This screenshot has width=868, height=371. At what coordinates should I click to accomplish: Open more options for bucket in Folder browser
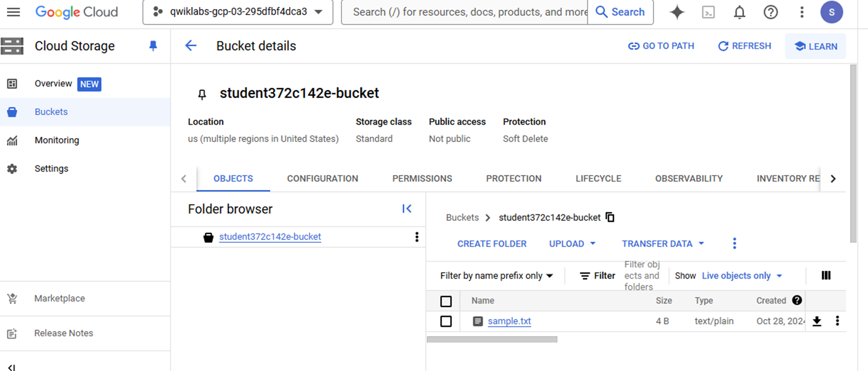point(417,237)
